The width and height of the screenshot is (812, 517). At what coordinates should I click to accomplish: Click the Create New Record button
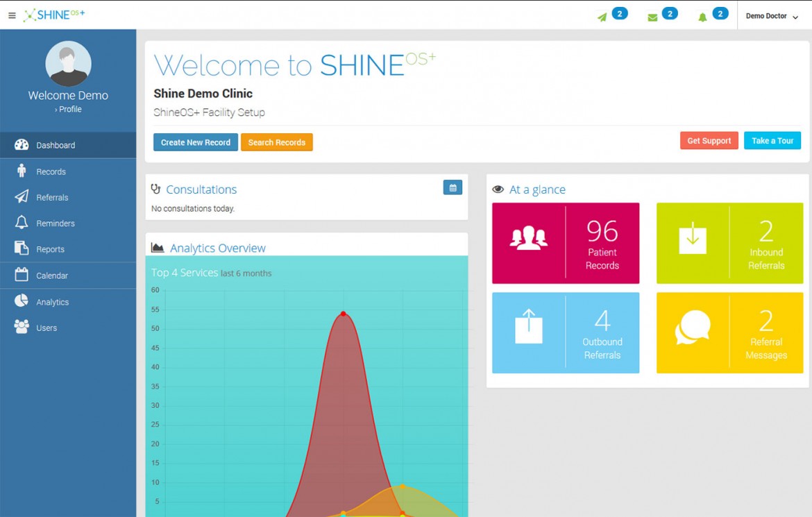[195, 142]
